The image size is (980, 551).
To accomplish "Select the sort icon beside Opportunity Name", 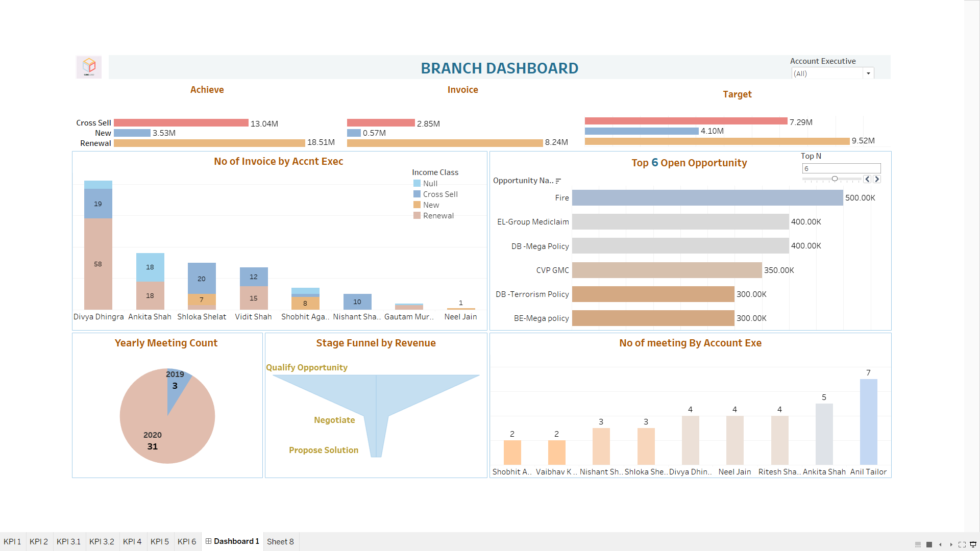I will (x=558, y=180).
